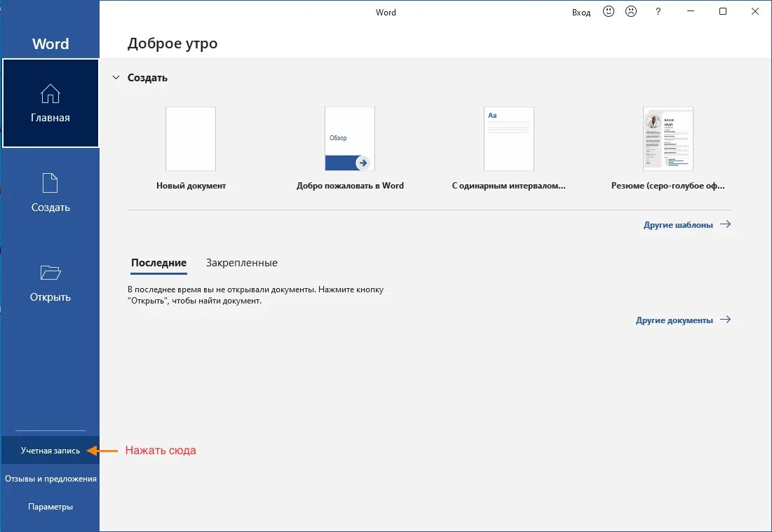
Task: Open the Создать new document section in sidebar
Action: (50, 193)
